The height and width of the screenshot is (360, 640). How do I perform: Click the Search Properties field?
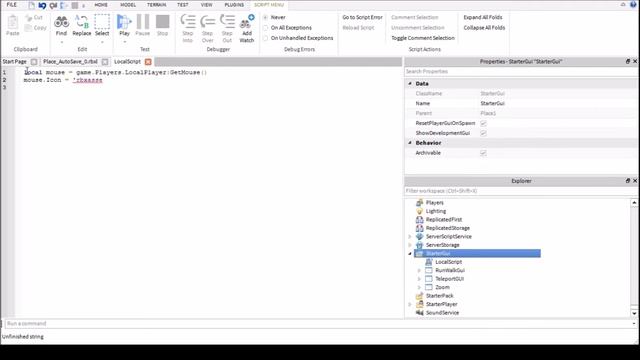521,71
